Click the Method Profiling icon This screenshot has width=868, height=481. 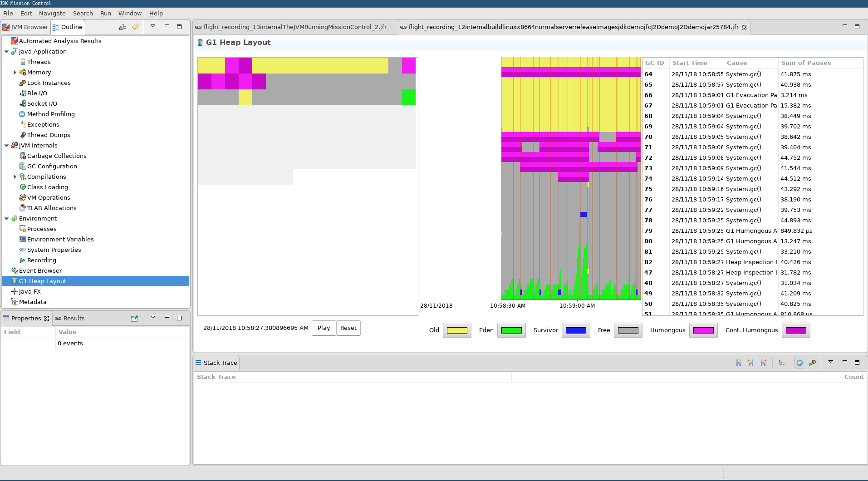coord(23,114)
